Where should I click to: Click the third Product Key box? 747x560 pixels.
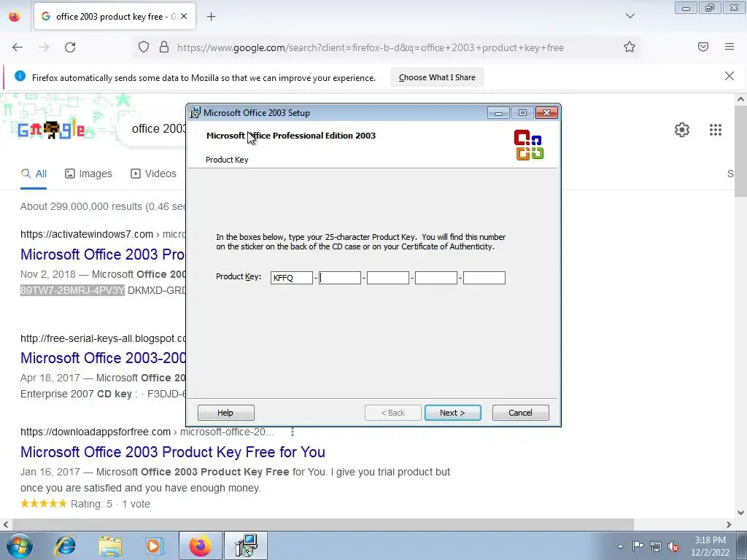[388, 278]
